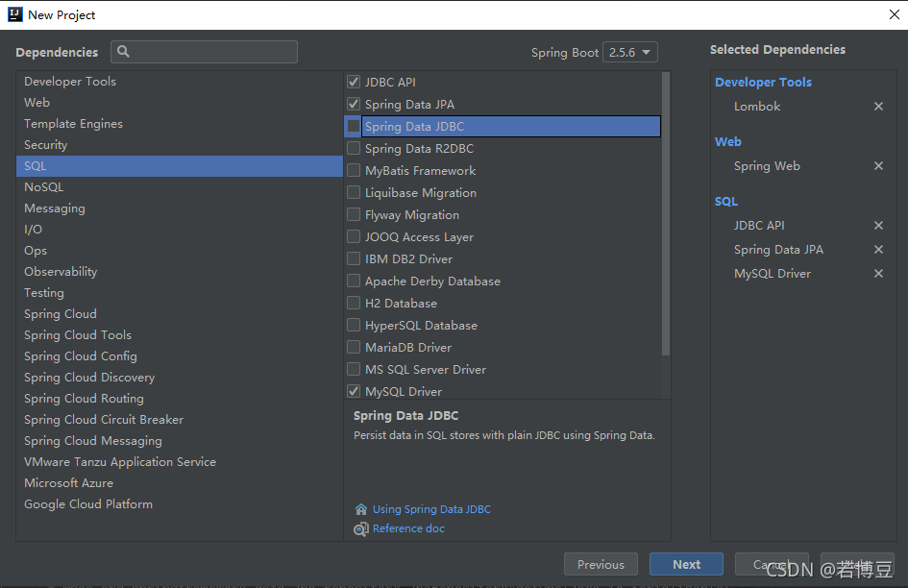This screenshot has width=908, height=588.
Task: Check the JOOQ Access Layer box
Action: coord(354,236)
